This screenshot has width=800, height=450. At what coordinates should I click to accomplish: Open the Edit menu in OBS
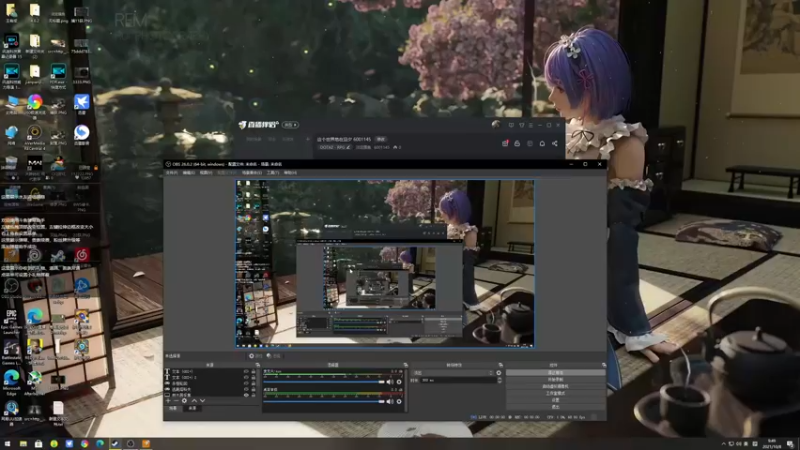click(x=188, y=172)
